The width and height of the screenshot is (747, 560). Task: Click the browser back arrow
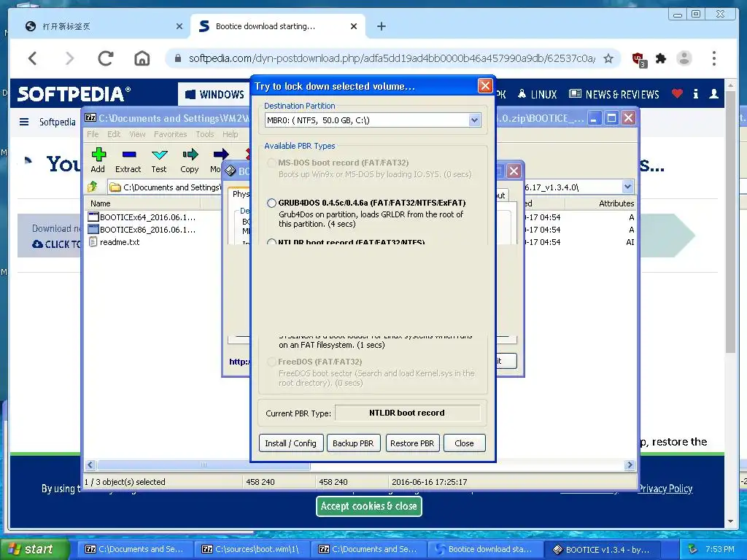(32, 58)
